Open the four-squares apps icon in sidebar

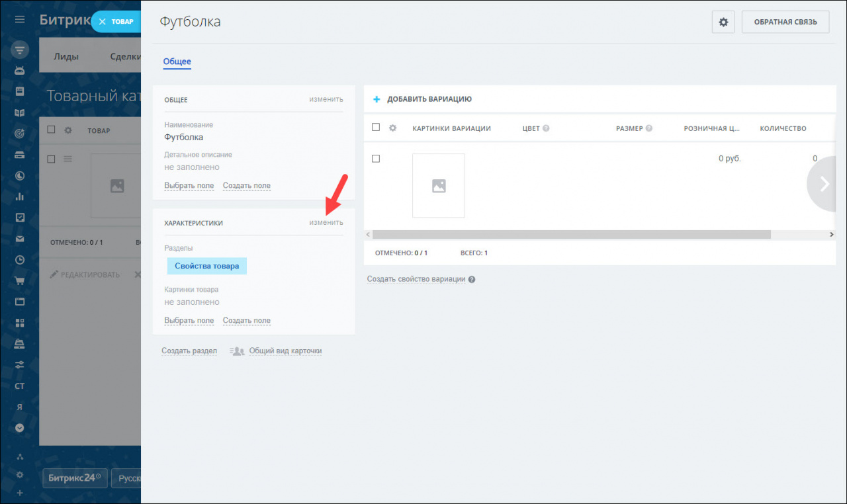coord(20,323)
